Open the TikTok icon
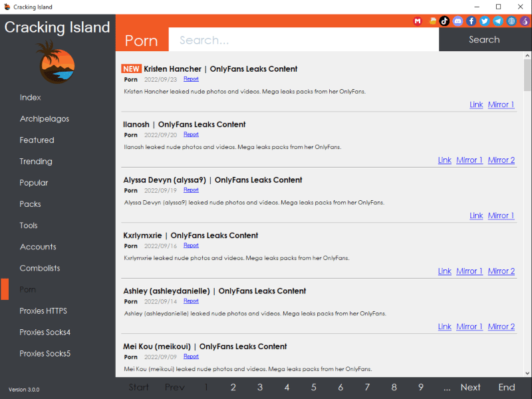 [x=444, y=21]
